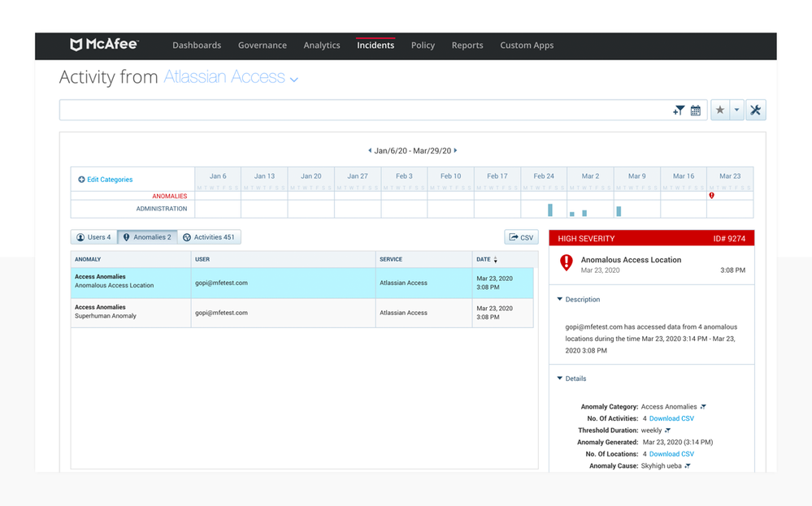Open the calendar date picker icon

(x=696, y=110)
